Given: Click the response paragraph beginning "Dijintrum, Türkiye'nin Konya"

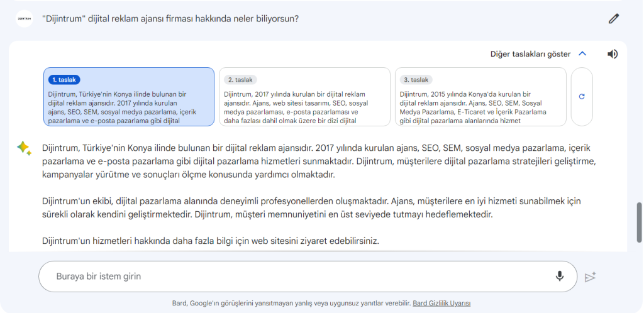Looking at the screenshot, I should click(x=319, y=162).
